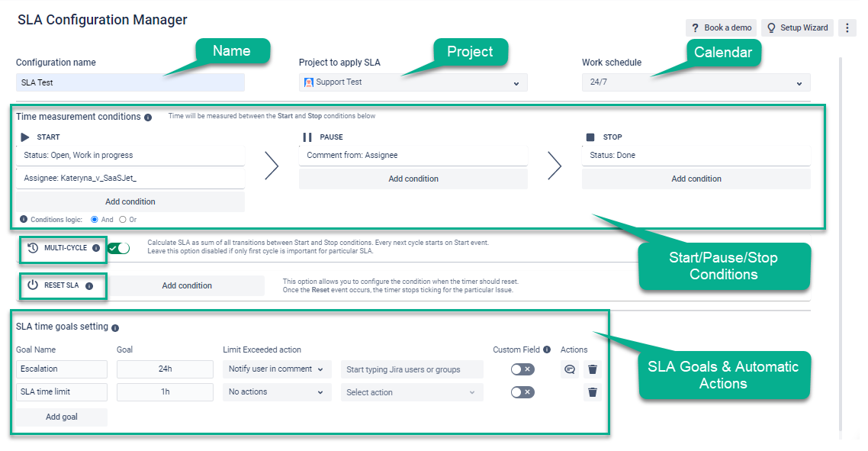868x451 pixels.
Task: Open the Setup Wizard
Action: pyautogui.click(x=797, y=27)
